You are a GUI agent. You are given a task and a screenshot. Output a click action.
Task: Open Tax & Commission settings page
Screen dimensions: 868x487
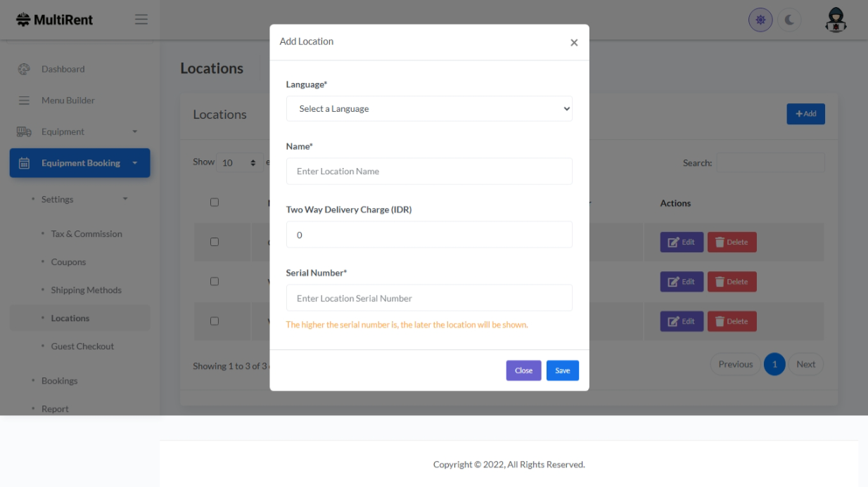[x=87, y=234]
